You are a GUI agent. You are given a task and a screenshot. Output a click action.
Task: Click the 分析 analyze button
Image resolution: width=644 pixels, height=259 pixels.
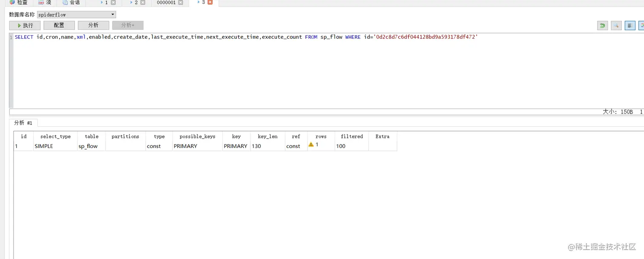93,26
